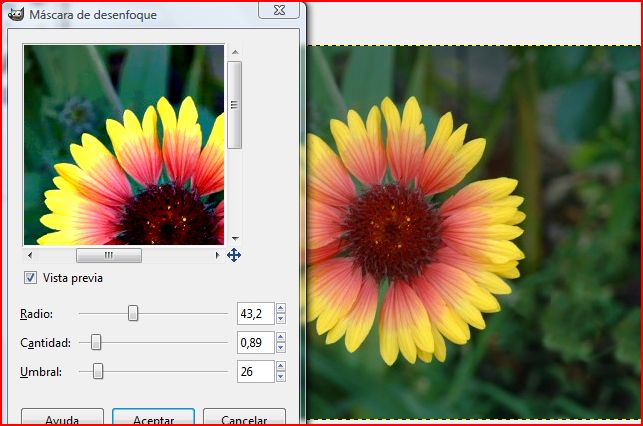Screen dimensions: 643x426
Task: Click the Radio label text
Action: 36,314
